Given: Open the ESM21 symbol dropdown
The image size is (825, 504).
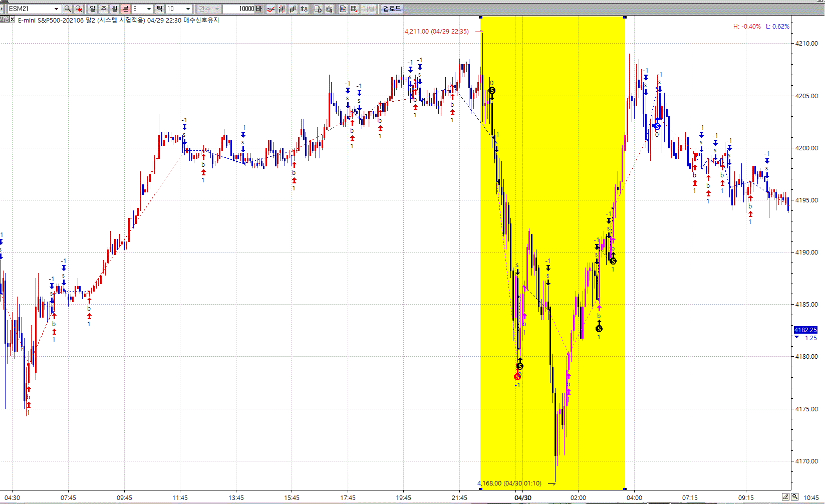Looking at the screenshot, I should 56,9.
